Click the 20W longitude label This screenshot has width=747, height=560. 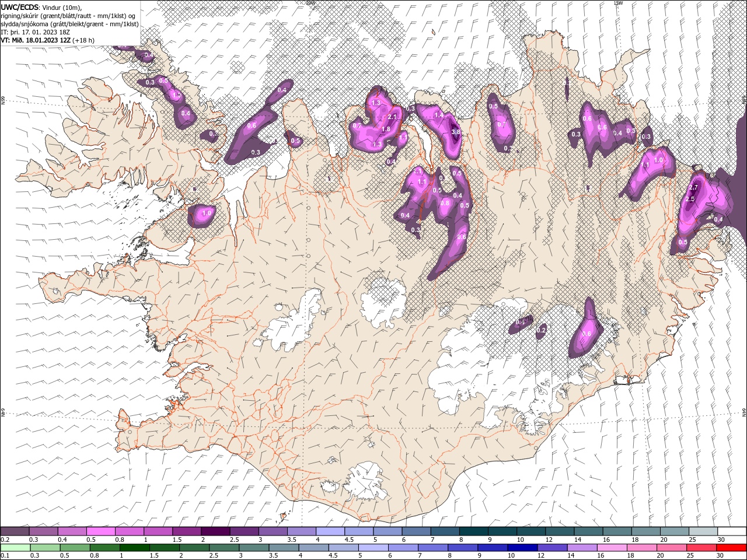pyautogui.click(x=310, y=2)
